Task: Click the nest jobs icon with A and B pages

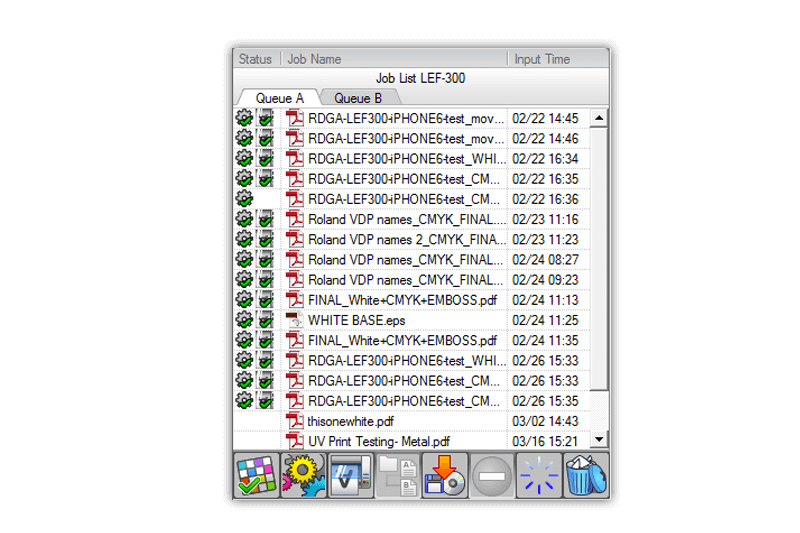Action: click(x=397, y=475)
